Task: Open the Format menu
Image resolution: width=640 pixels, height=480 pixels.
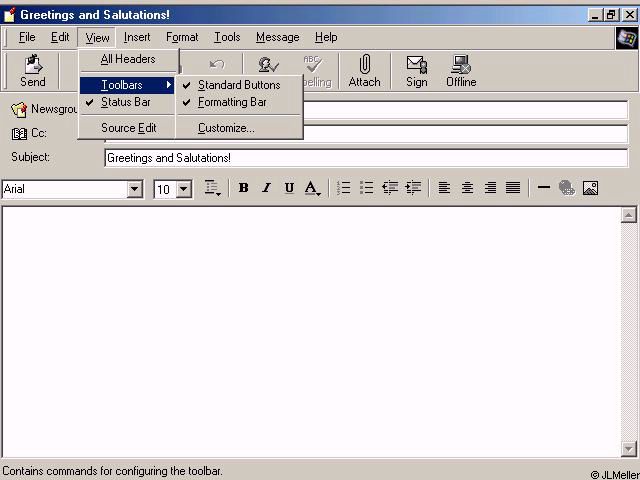Action: coord(182,38)
